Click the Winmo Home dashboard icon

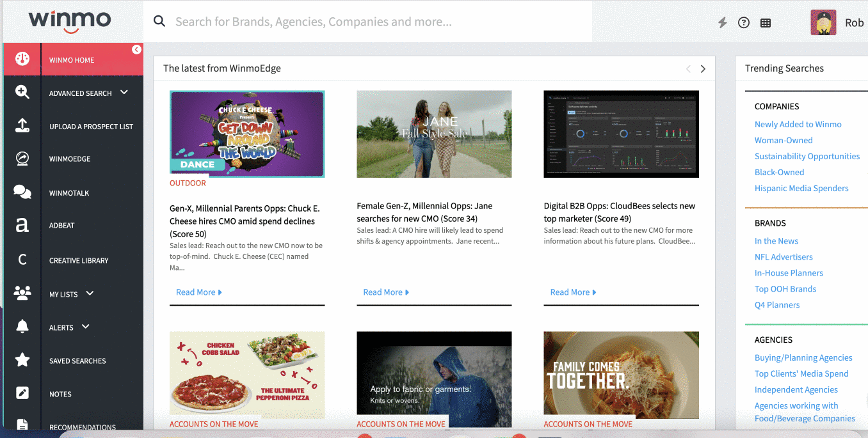(x=22, y=59)
